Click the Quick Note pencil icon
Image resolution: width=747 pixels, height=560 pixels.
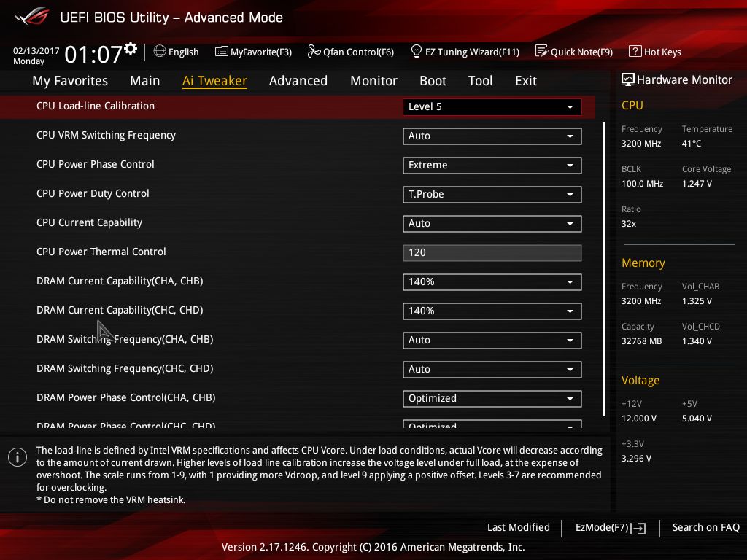[542, 51]
